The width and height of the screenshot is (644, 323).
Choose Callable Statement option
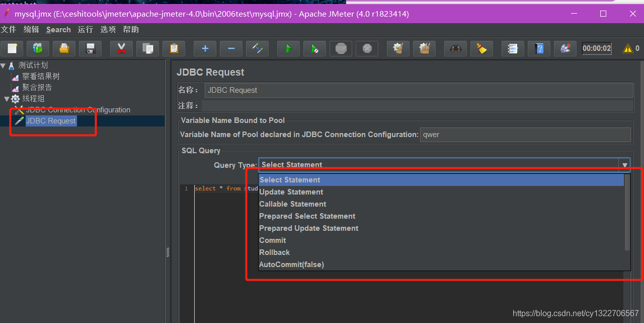point(441,204)
